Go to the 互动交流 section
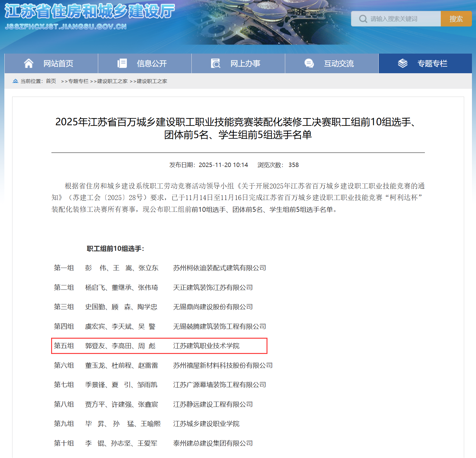 point(339,64)
